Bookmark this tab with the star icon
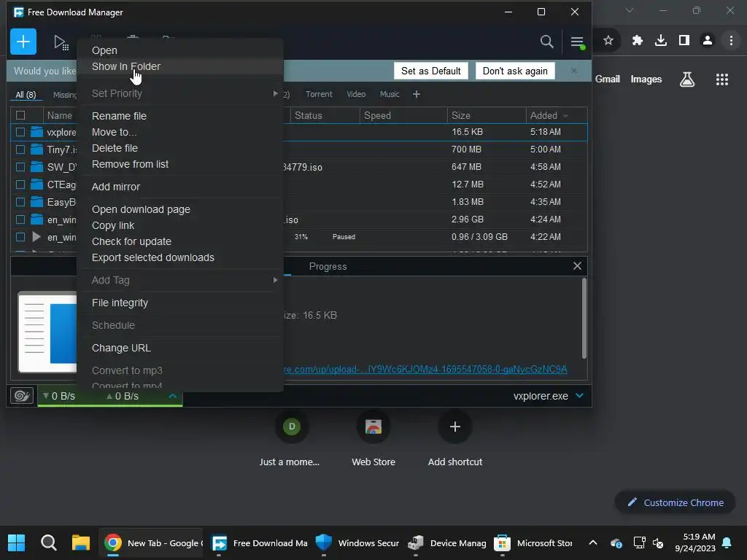 [x=608, y=41]
